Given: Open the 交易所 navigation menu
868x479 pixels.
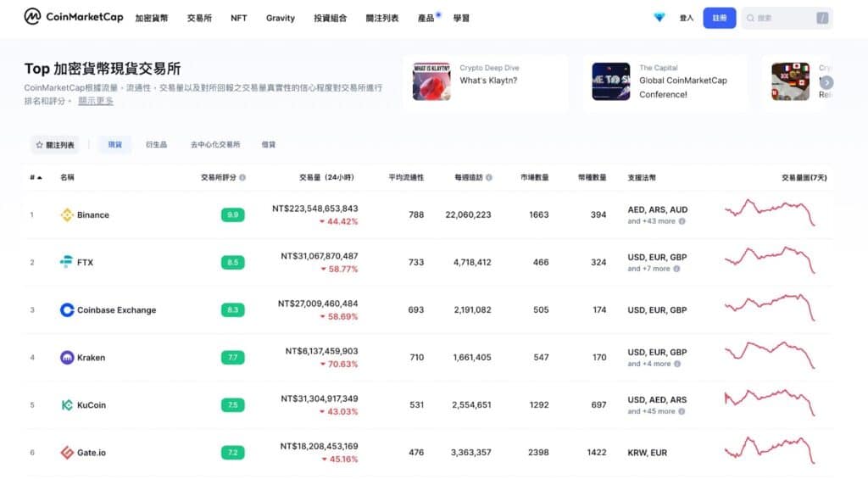Looking at the screenshot, I should (x=199, y=19).
